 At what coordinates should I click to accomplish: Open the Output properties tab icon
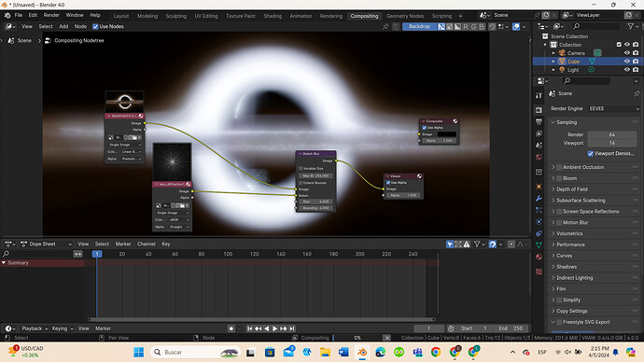[539, 122]
